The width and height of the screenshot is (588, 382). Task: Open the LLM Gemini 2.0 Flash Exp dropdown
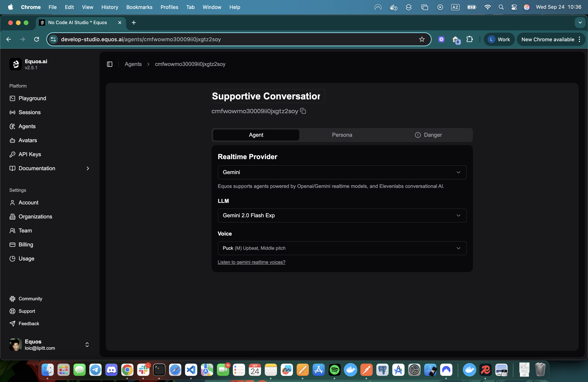(x=342, y=216)
